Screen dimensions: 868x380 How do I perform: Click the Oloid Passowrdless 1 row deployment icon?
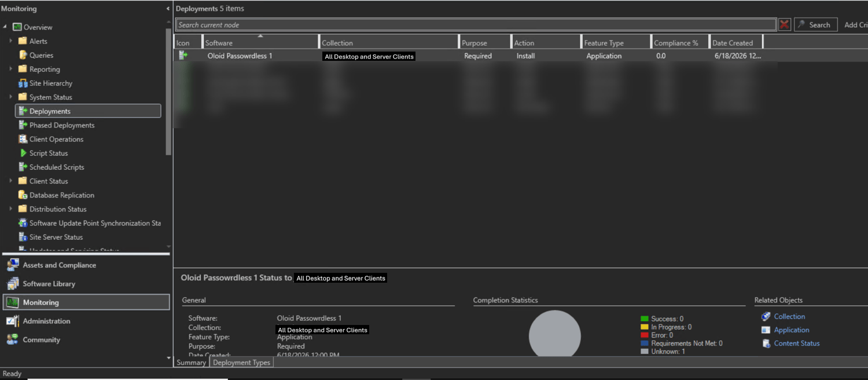pyautogui.click(x=183, y=56)
